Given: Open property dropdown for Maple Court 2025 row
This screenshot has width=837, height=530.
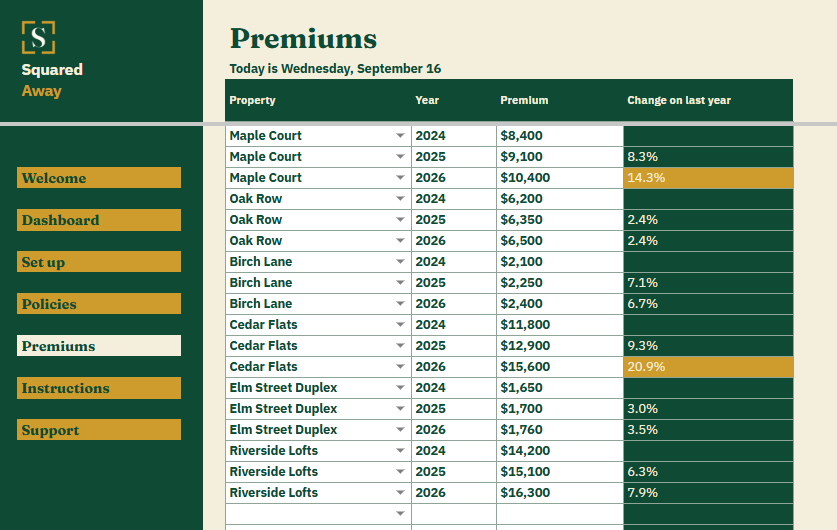Looking at the screenshot, I should pos(400,156).
